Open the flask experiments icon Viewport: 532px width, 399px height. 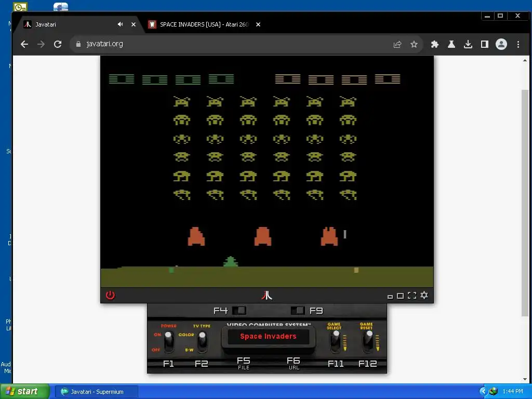click(451, 44)
